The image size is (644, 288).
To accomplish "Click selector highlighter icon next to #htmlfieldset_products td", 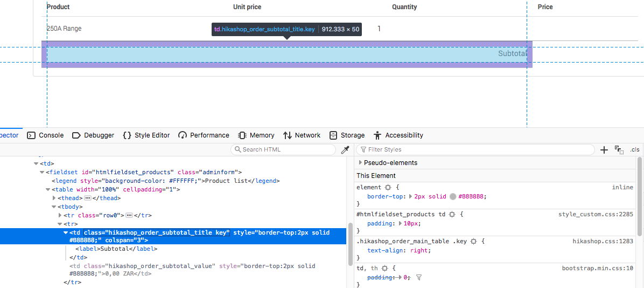I will point(452,214).
